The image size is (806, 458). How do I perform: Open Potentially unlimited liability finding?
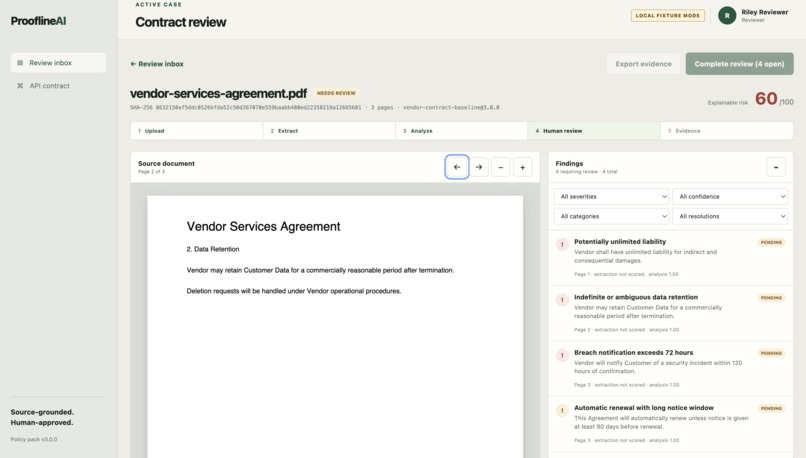[x=670, y=258]
